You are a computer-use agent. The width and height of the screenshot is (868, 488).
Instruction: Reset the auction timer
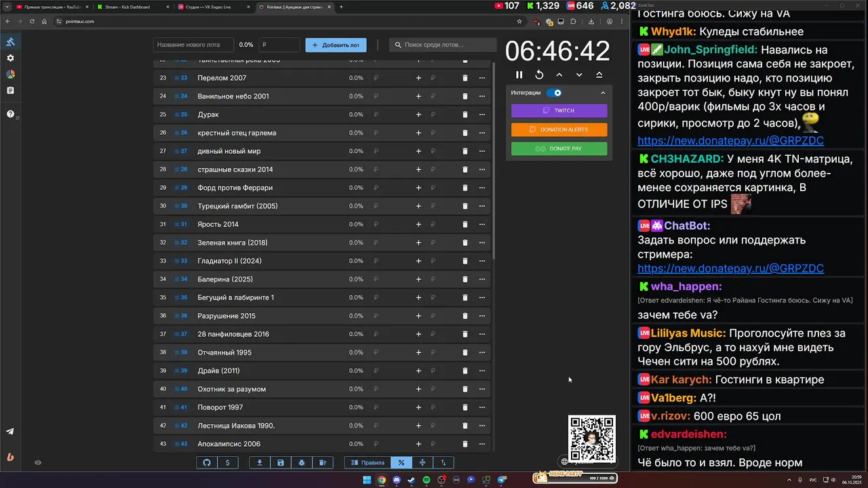pyautogui.click(x=539, y=75)
